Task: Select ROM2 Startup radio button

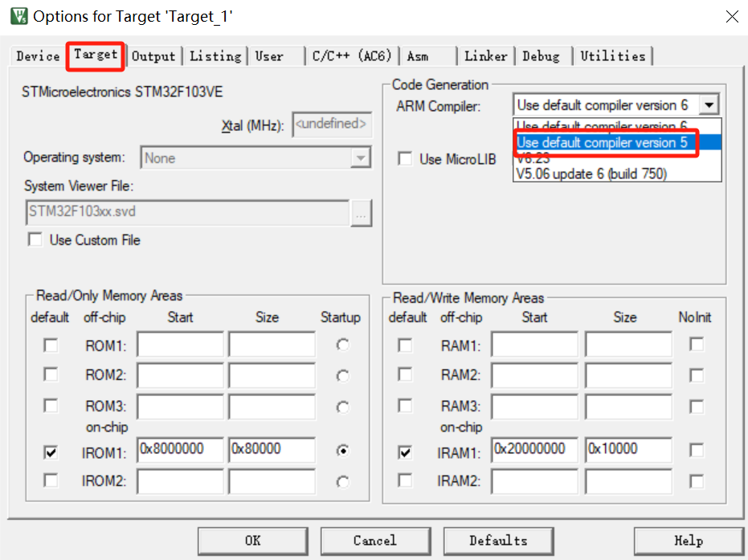Action: pyautogui.click(x=342, y=376)
